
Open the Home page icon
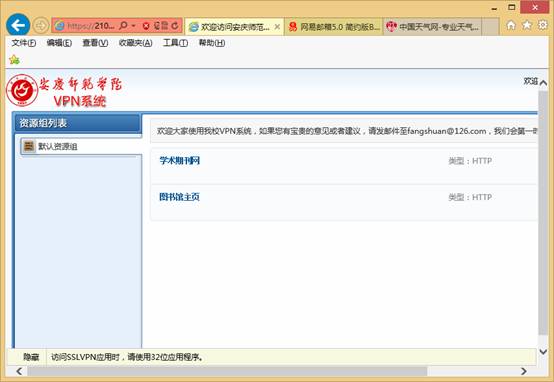coord(511,25)
